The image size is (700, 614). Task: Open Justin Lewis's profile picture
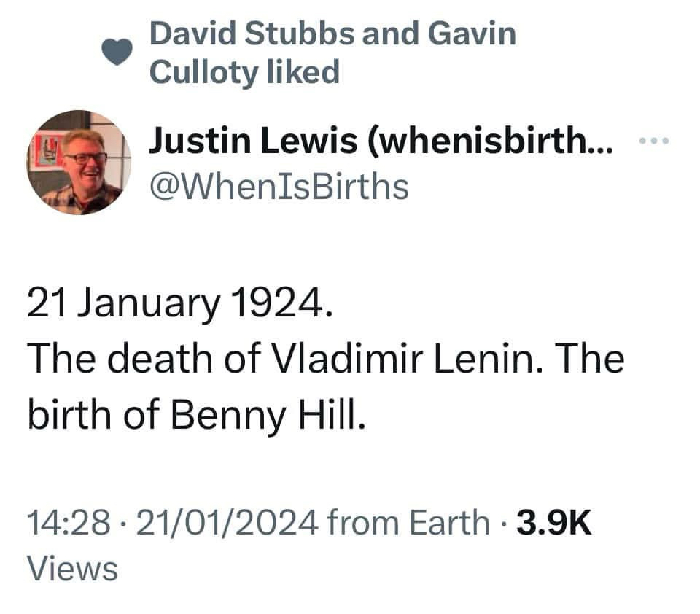tap(79, 162)
